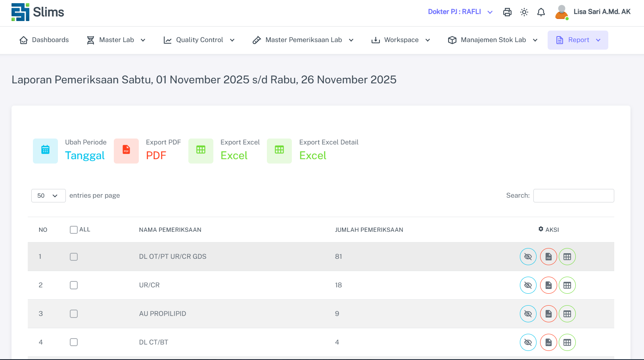Image resolution: width=644 pixels, height=360 pixels.
Task: Click the Export Excel Detail link
Action: 312,156
